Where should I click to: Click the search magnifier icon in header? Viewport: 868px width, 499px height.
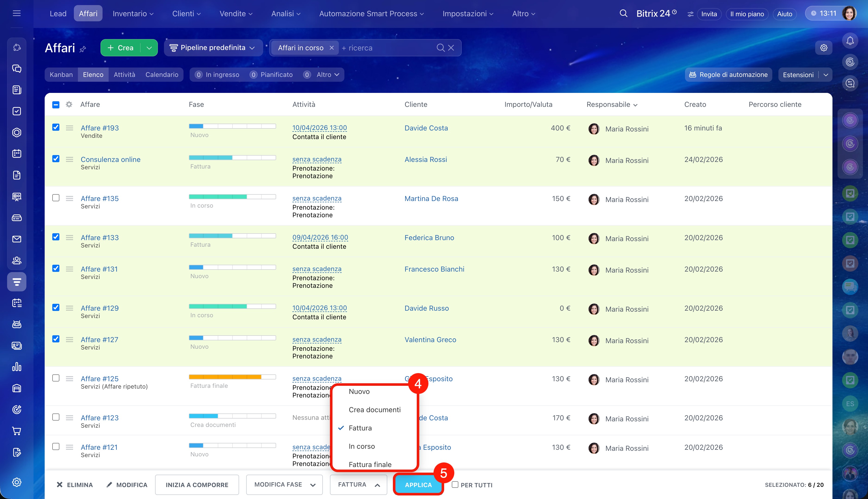pyautogui.click(x=623, y=14)
